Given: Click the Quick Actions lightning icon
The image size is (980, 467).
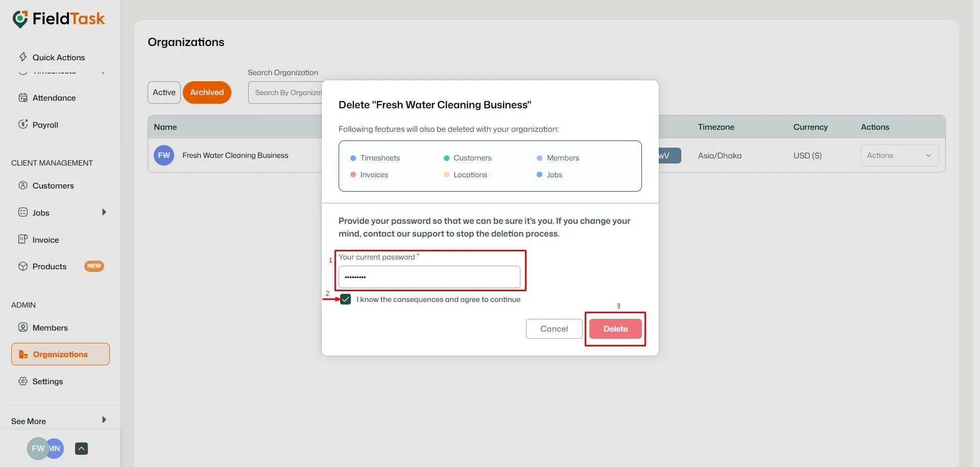Looking at the screenshot, I should [23, 57].
